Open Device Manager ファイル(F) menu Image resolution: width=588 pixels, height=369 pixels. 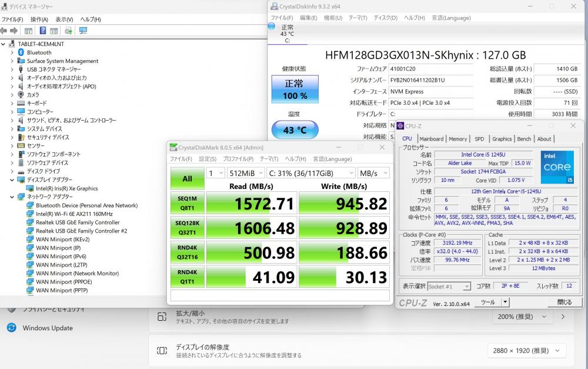(12, 19)
